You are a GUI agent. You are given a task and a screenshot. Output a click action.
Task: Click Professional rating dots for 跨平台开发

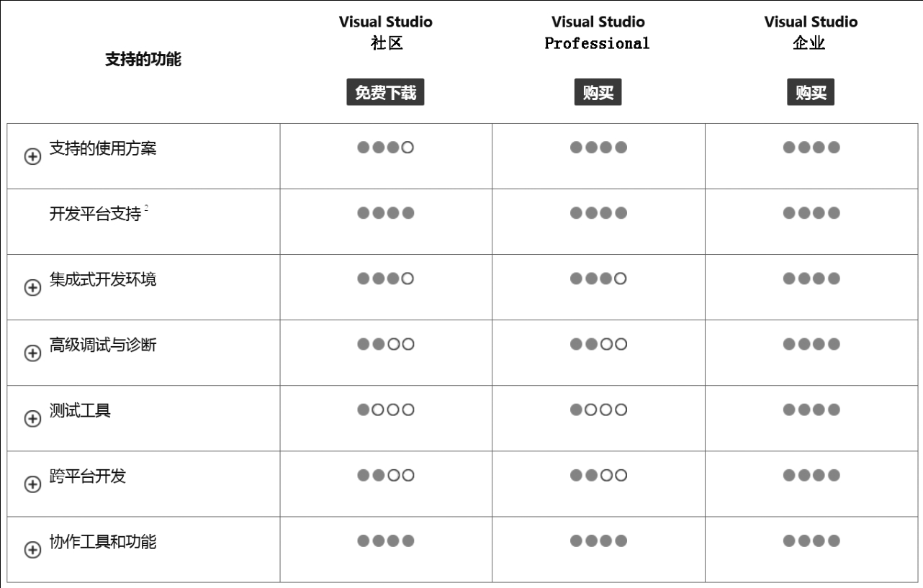click(598, 475)
